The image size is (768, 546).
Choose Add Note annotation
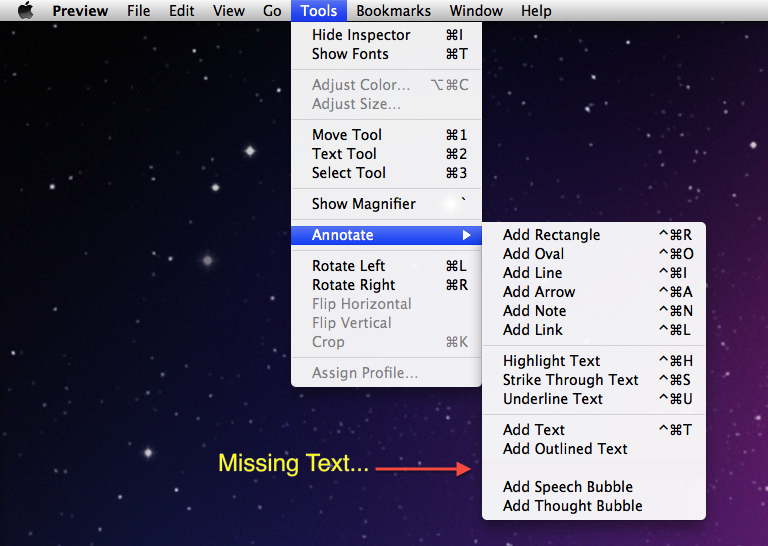(594, 311)
